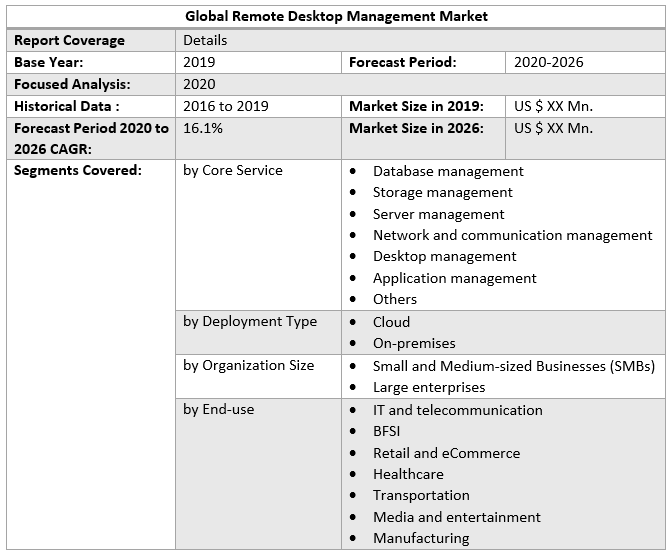This screenshot has width=671, height=555.
Task: Select the Report Coverage header cell
Action: [69, 40]
